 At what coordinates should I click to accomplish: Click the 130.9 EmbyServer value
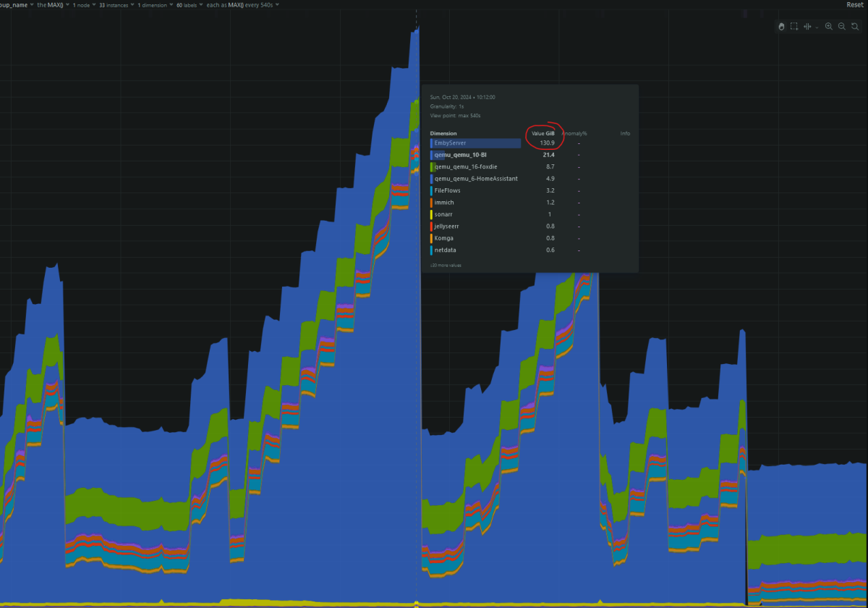point(547,143)
